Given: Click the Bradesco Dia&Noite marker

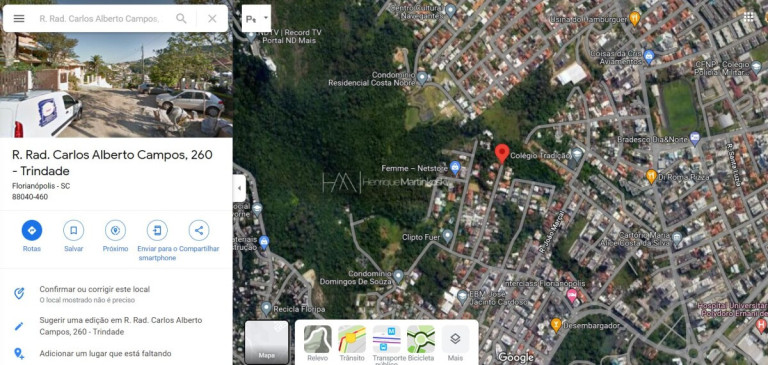Looking at the screenshot, I should click(x=695, y=138).
